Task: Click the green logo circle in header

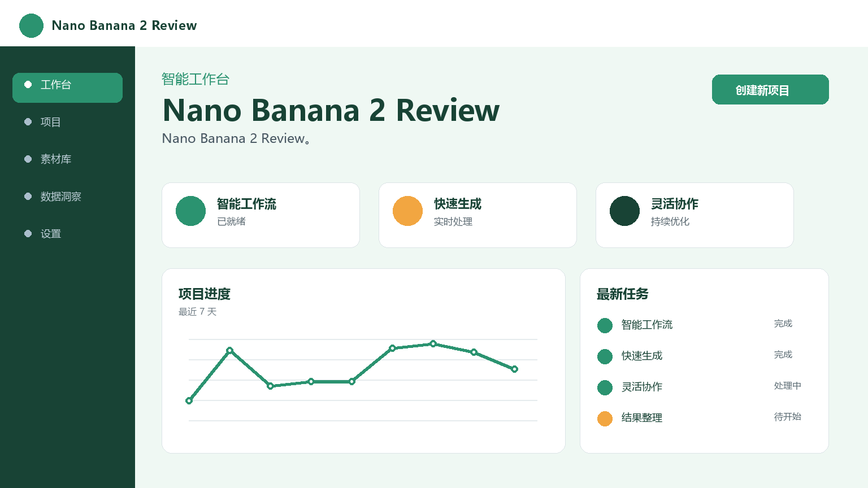Action: tap(31, 26)
